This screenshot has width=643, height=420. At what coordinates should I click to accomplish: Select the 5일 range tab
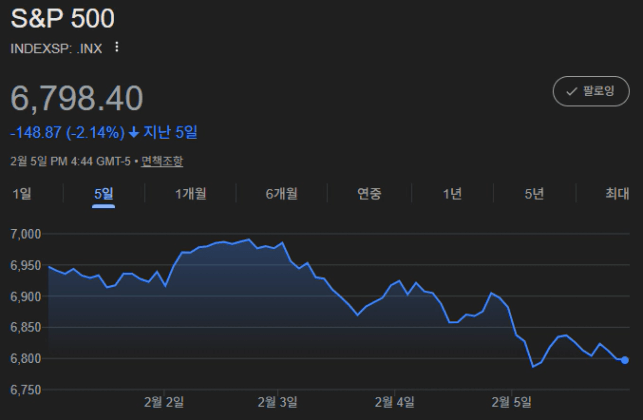[103, 193]
